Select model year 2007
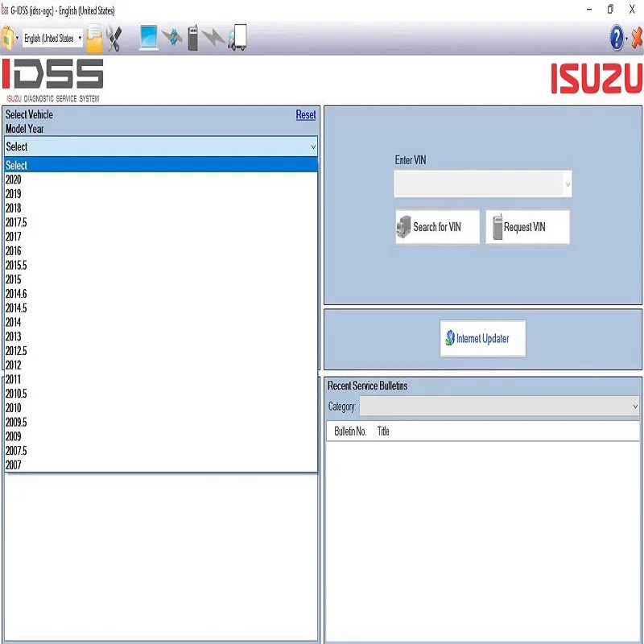Viewport: 644px width, 644px height. click(x=161, y=465)
